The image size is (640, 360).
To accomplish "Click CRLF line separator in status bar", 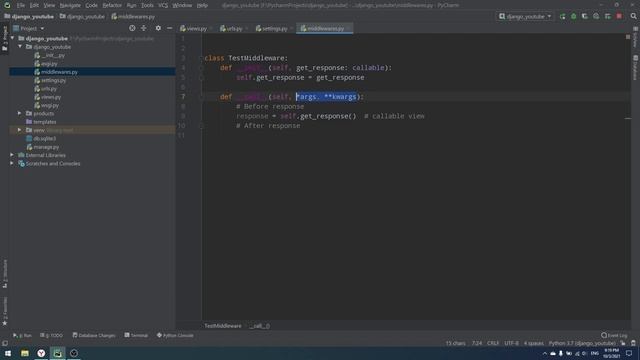I will 493,343.
